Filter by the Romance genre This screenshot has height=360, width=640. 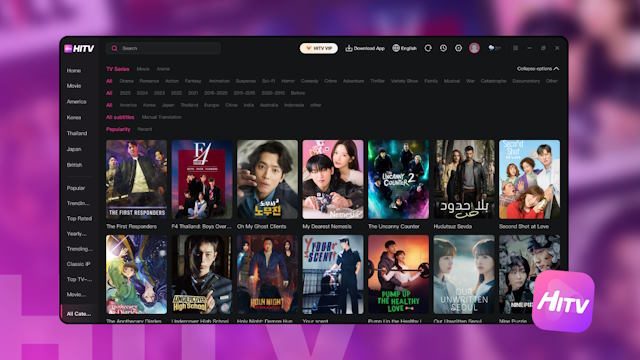[149, 81]
